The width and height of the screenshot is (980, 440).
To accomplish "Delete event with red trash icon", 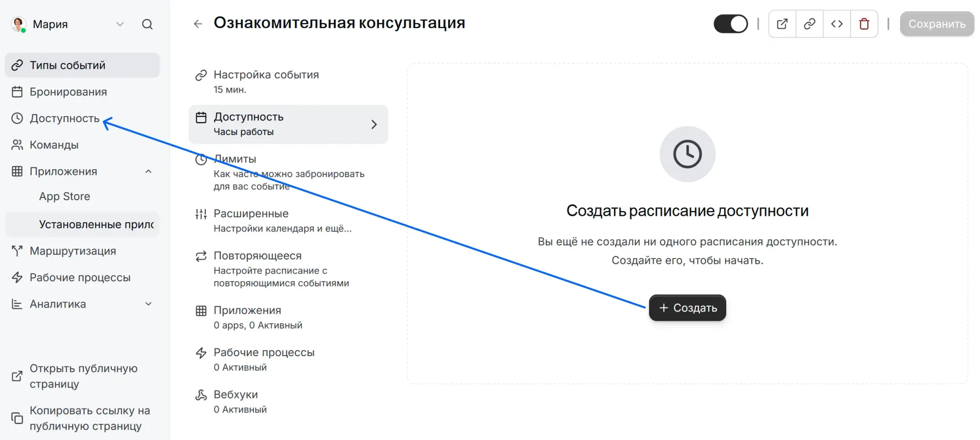I will (864, 24).
